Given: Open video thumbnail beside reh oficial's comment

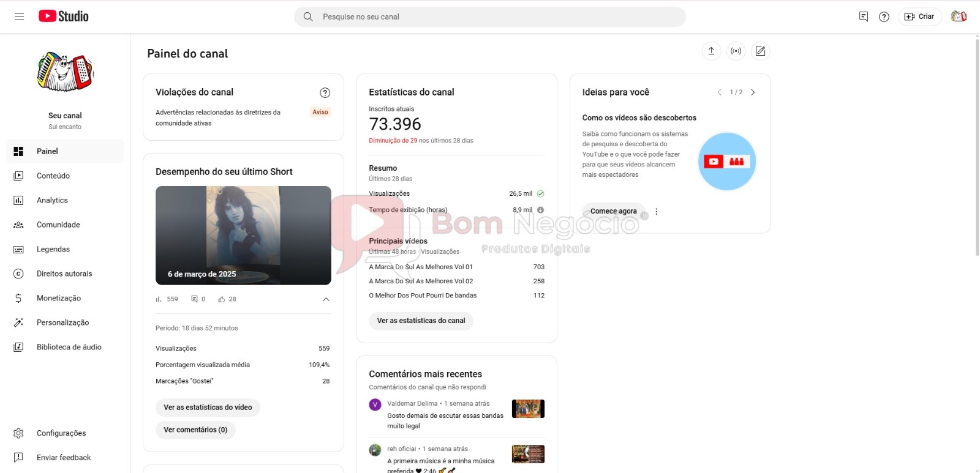Looking at the screenshot, I should (x=528, y=454).
